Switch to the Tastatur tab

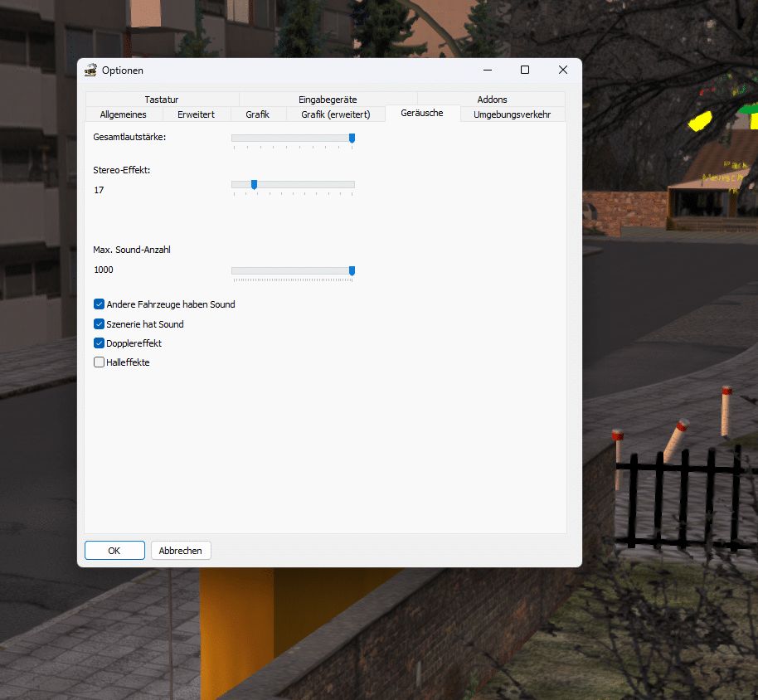(161, 100)
